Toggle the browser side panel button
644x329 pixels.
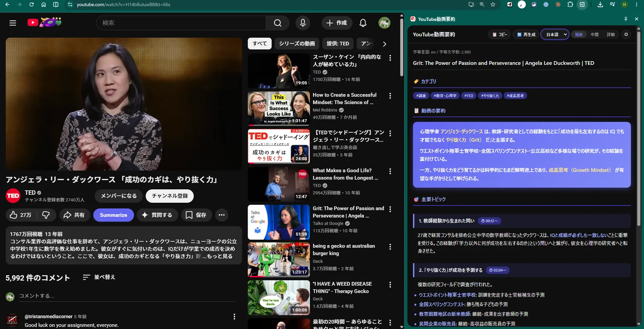(x=582, y=4)
